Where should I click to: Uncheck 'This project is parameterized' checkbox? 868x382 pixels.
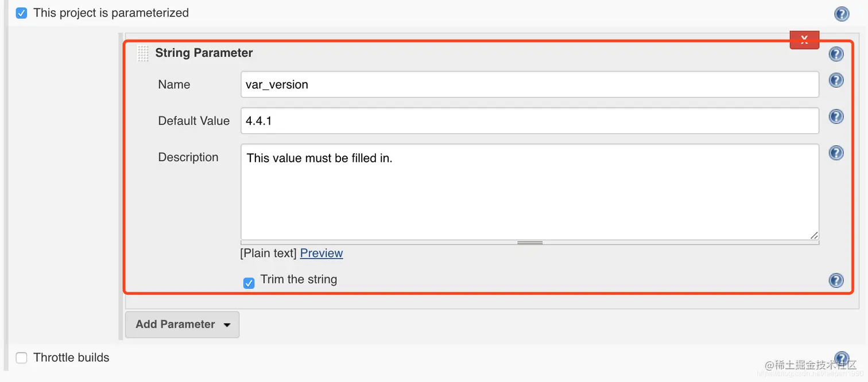pyautogui.click(x=21, y=13)
